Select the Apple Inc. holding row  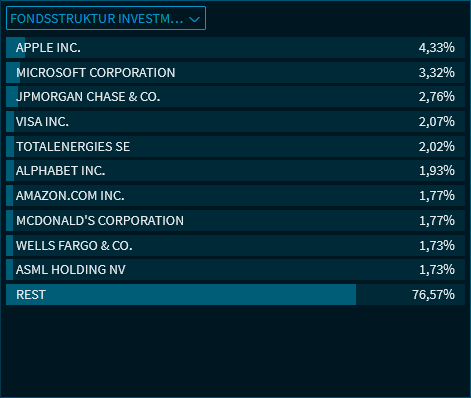(235, 48)
